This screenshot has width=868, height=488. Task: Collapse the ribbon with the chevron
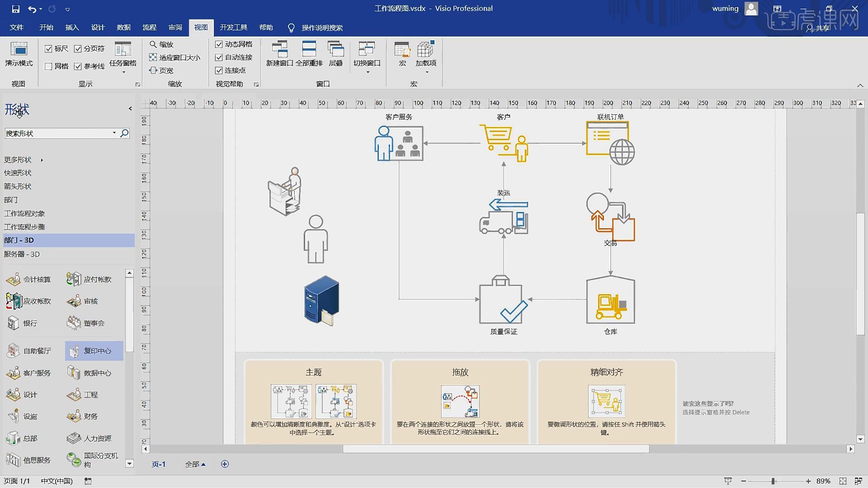pos(860,85)
